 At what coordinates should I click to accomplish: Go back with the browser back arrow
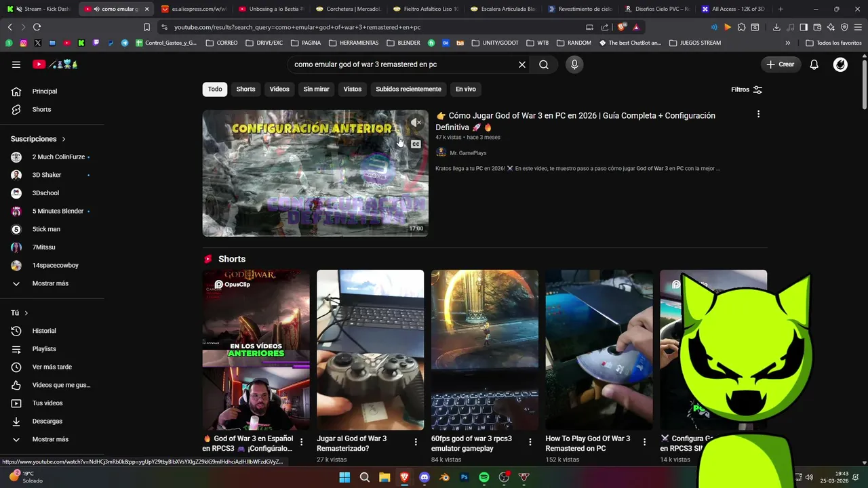click(9, 27)
